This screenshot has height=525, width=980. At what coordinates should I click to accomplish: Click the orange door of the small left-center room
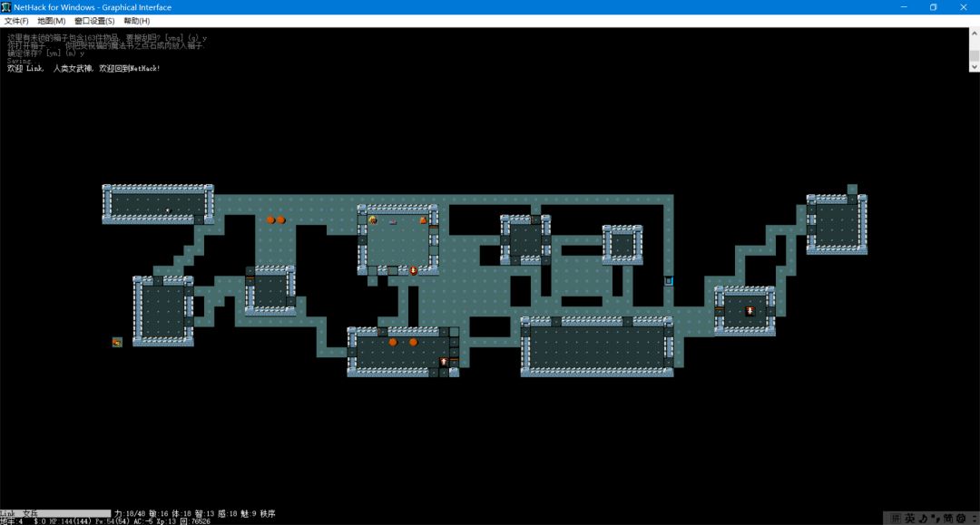(250, 281)
